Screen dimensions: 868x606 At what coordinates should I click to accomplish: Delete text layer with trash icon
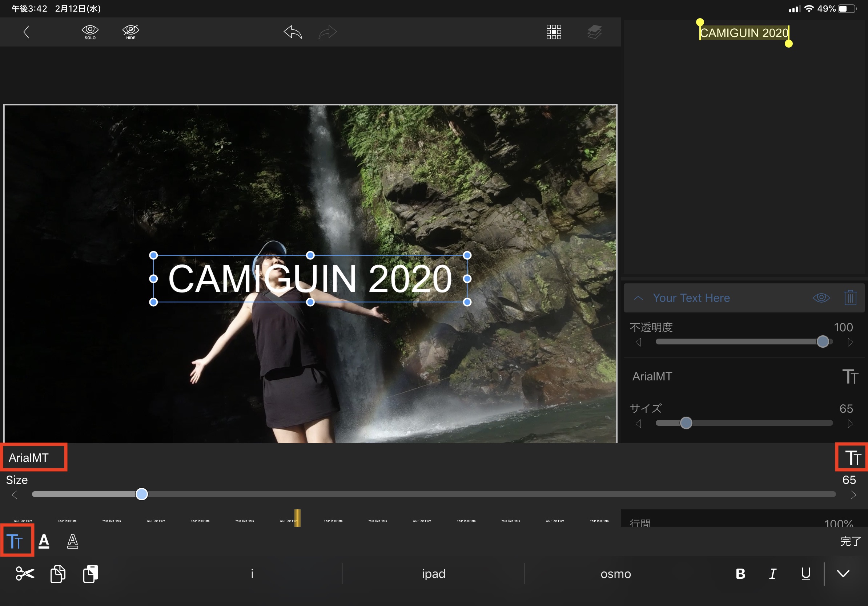(x=850, y=298)
